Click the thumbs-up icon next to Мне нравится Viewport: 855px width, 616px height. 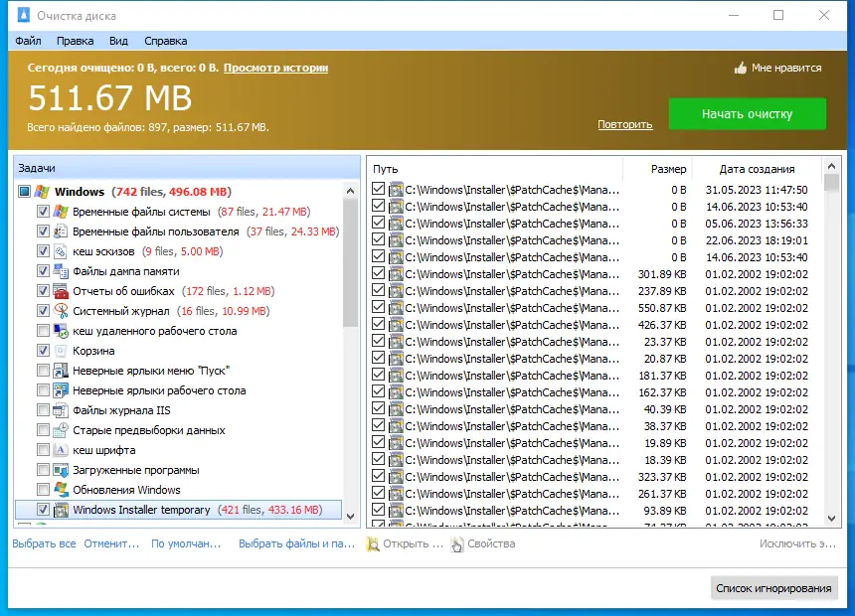click(740, 69)
